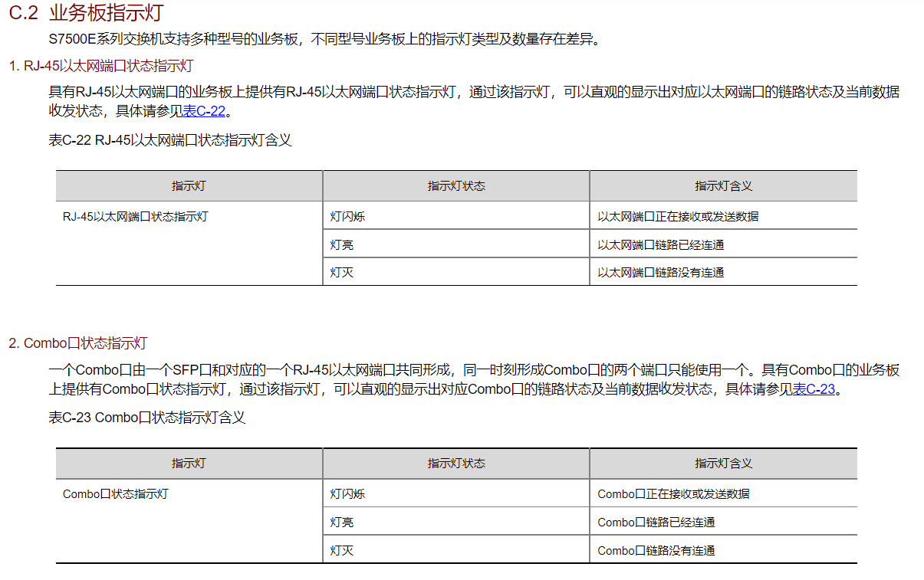The height and width of the screenshot is (580, 924).
Task: Click Combo口链路没有连通 cell
Action: [723, 550]
